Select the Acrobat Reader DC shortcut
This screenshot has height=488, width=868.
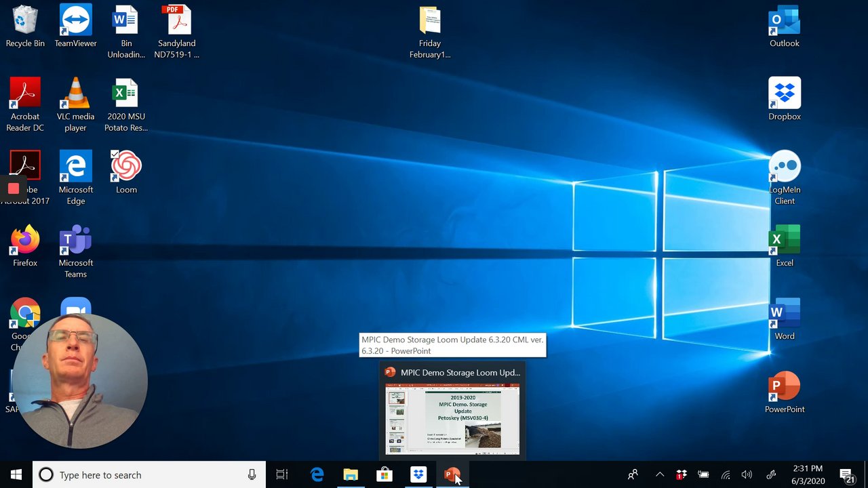click(x=25, y=104)
